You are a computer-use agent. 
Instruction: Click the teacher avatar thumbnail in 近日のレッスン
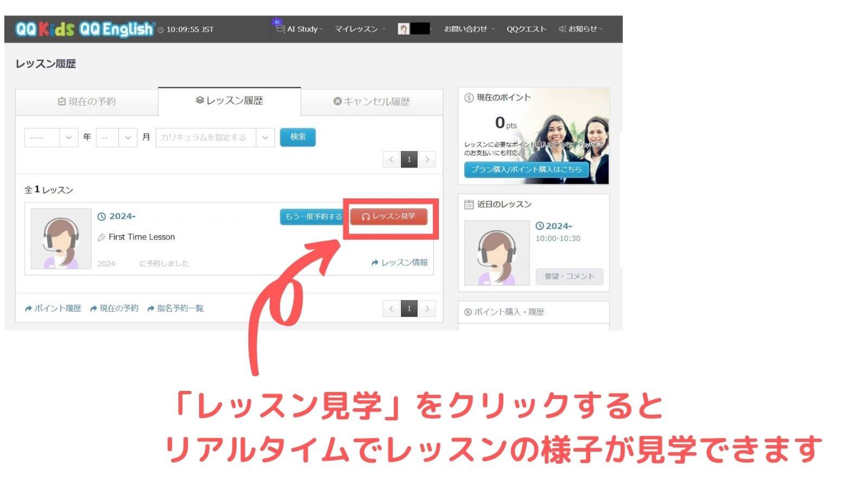point(496,251)
